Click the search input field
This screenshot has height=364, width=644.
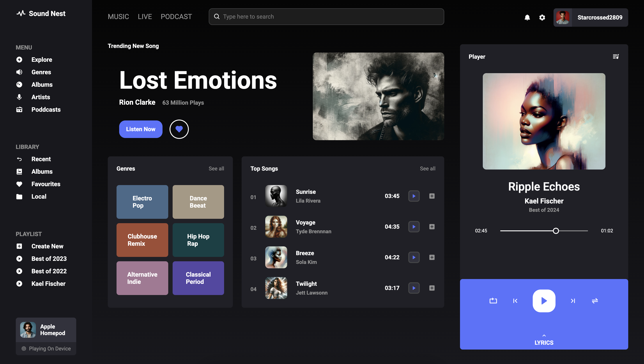point(330,16)
